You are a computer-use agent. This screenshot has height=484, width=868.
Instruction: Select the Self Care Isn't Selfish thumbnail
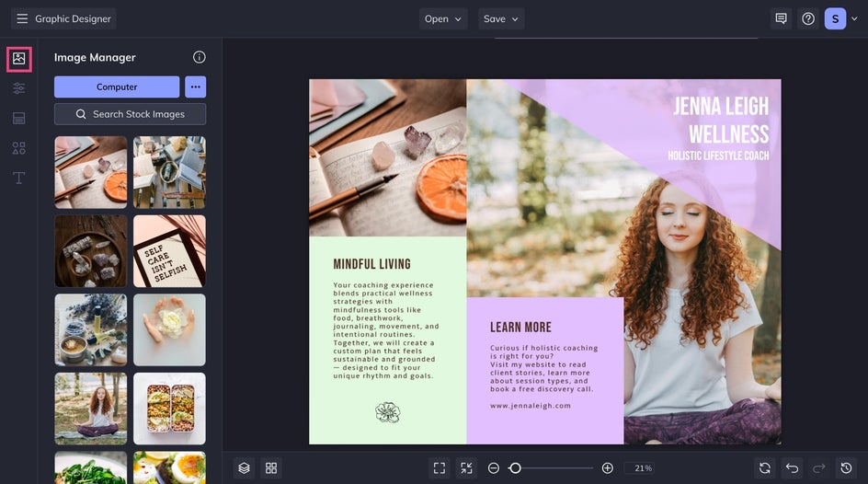coord(169,251)
